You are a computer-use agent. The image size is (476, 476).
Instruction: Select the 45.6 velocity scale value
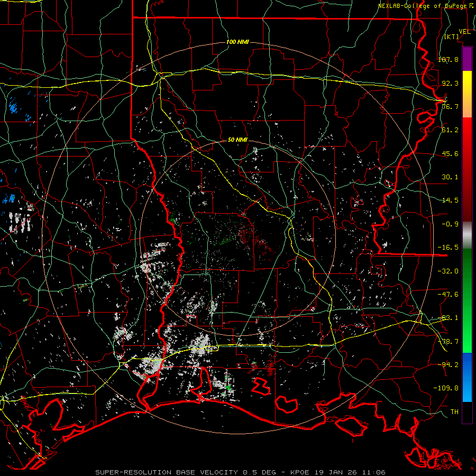(450, 153)
